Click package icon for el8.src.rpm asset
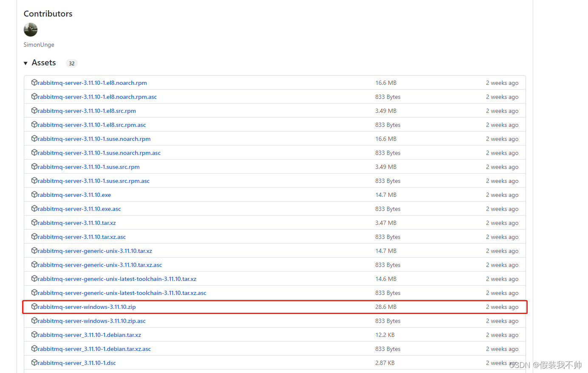The image size is (588, 373). [x=34, y=110]
